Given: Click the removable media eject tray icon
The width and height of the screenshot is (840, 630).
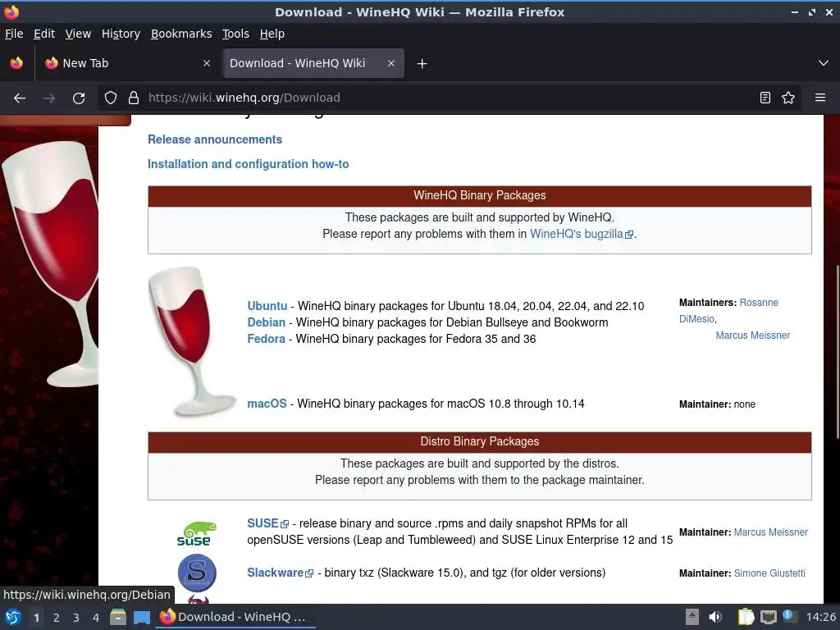Looking at the screenshot, I should [692, 617].
